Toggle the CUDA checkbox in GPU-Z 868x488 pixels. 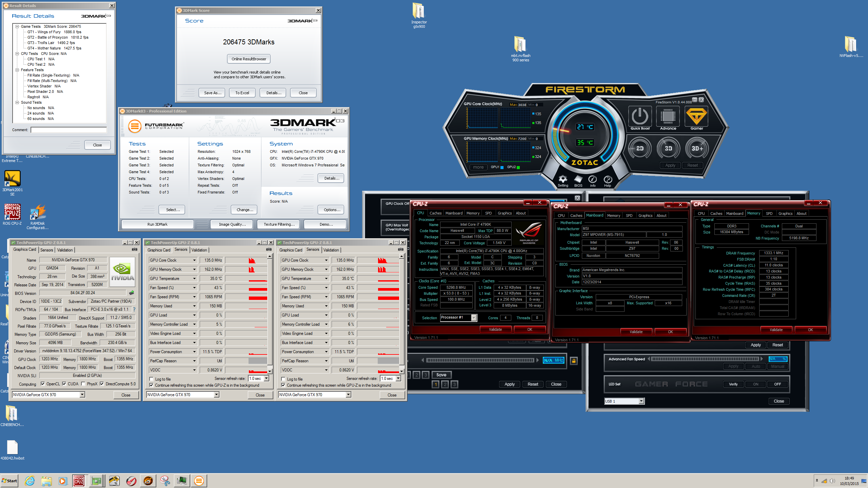click(64, 384)
